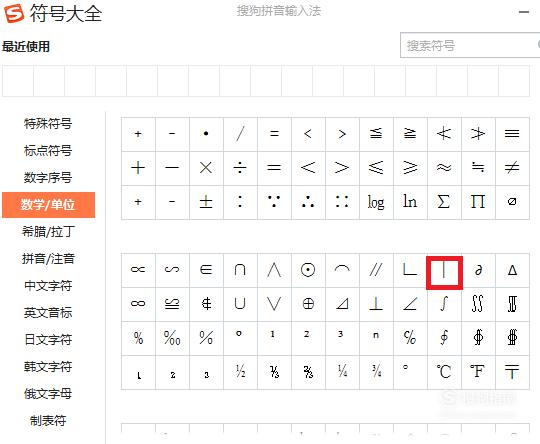Insert the identical-to symbol ≡

pos(512,134)
